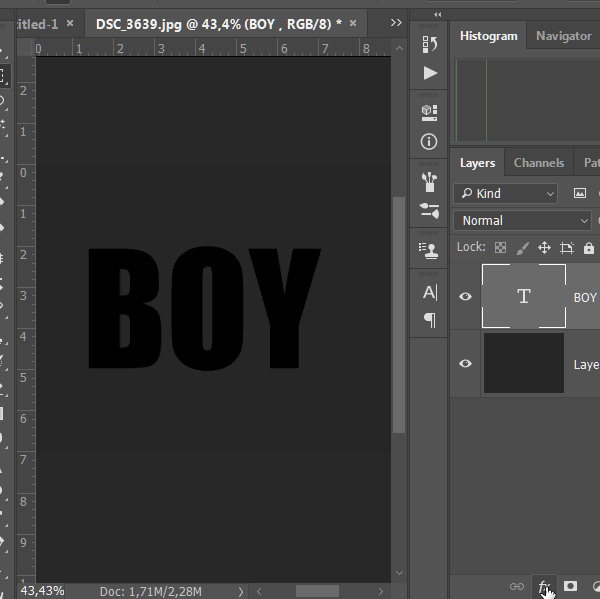Open the Normal blend mode dropdown

[523, 221]
